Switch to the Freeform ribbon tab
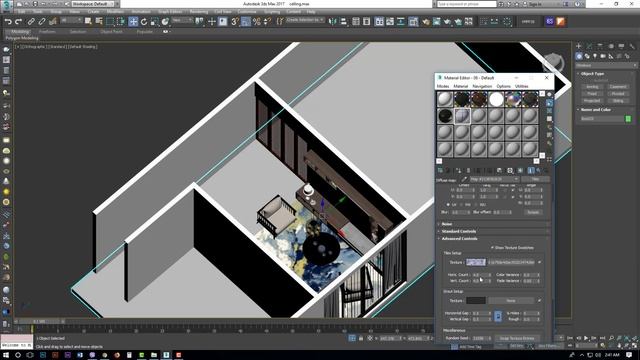 pos(47,31)
